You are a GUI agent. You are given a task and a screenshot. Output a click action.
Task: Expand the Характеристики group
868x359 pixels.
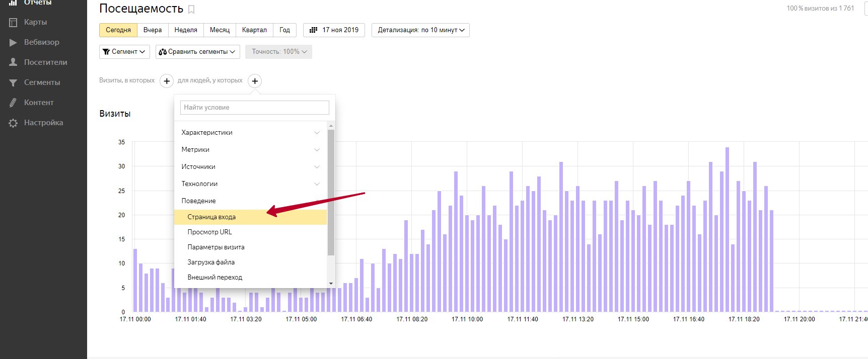[250, 133]
